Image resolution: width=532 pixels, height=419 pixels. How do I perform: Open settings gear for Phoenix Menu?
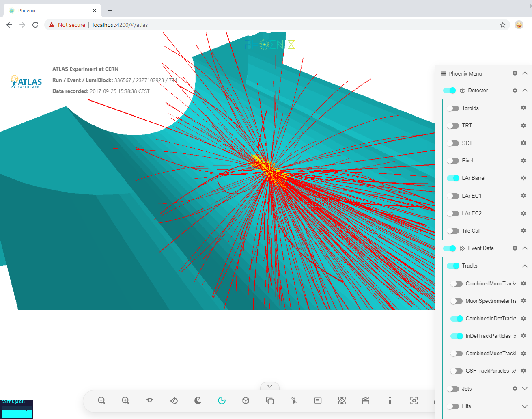(x=515, y=73)
